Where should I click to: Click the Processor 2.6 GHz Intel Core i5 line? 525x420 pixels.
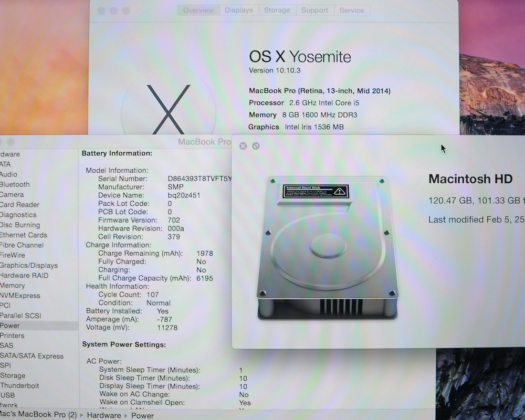coord(303,103)
